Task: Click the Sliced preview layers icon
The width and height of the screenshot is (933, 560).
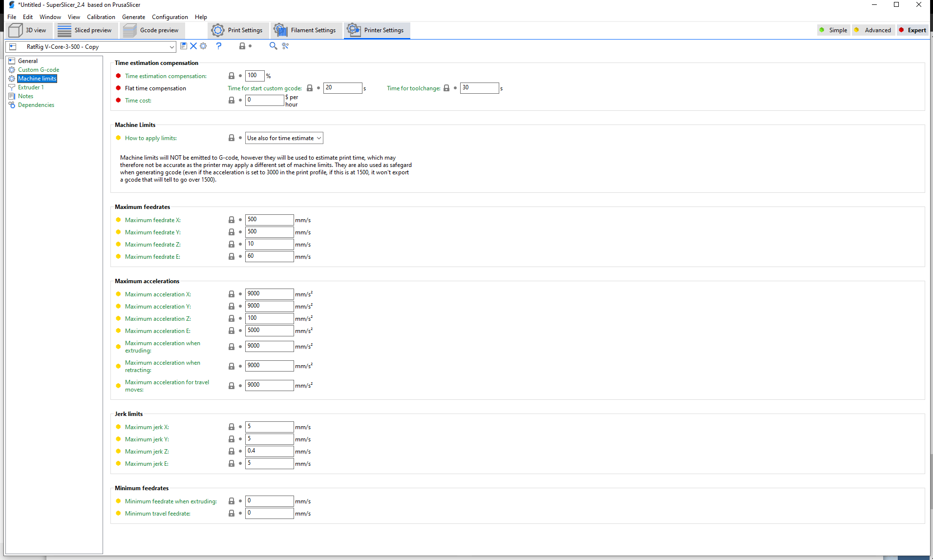Action: [64, 30]
